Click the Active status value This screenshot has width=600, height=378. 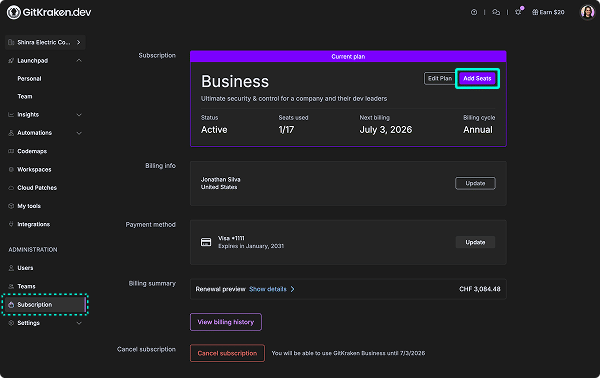[214, 130]
